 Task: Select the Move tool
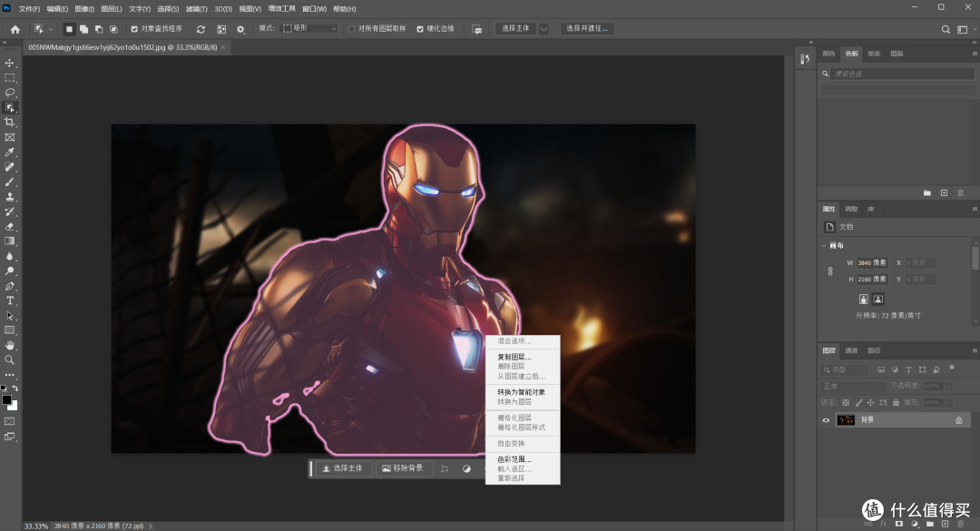[x=9, y=64]
